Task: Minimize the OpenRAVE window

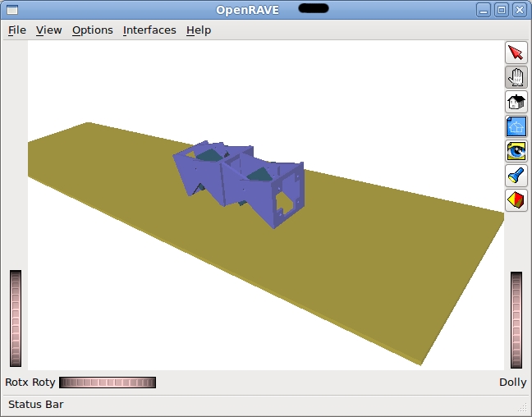Action: point(484,10)
